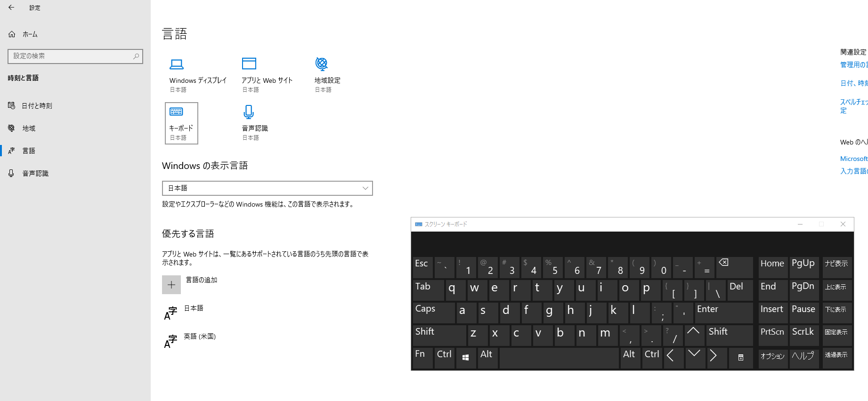The height and width of the screenshot is (401, 868).
Task: Toggle the left Shift key
Action: point(439,336)
